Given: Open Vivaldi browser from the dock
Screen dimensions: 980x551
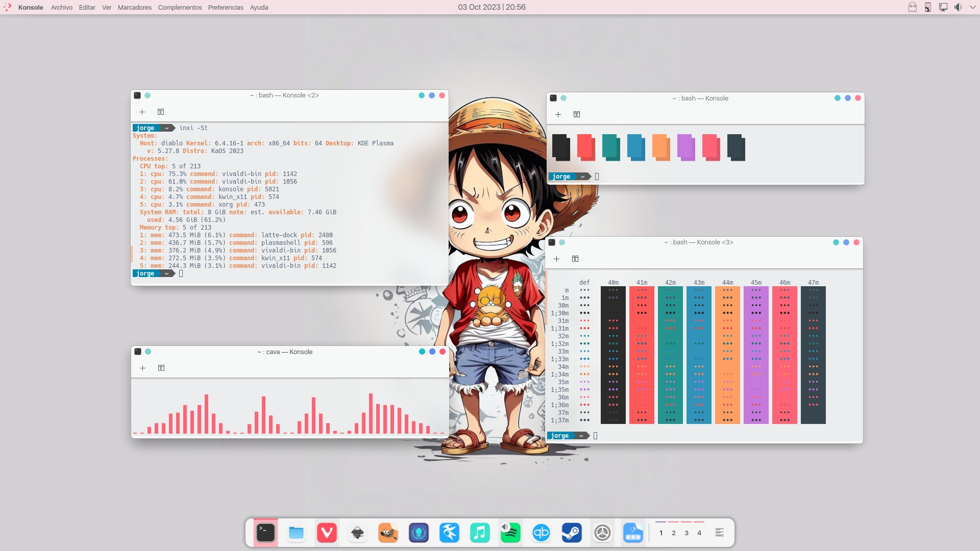Looking at the screenshot, I should 327,533.
